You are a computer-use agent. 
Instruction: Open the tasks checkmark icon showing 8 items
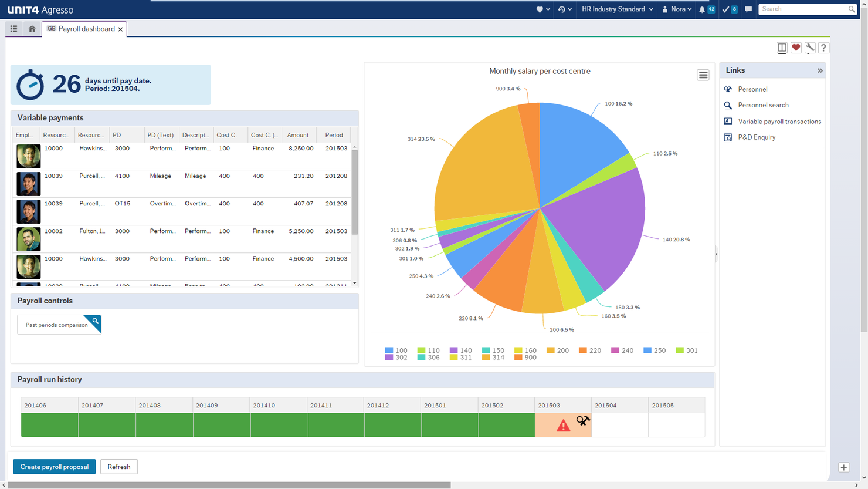729,9
